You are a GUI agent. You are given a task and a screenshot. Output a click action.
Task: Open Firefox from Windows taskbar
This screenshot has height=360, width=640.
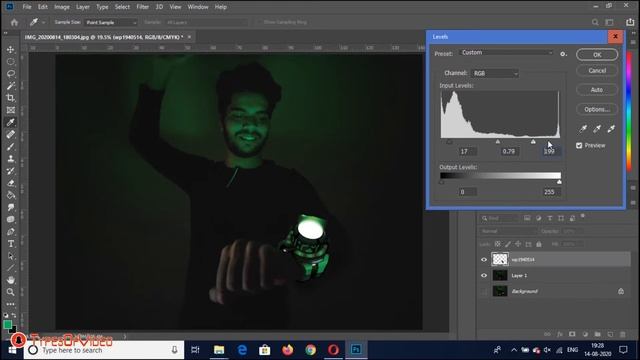pos(288,350)
